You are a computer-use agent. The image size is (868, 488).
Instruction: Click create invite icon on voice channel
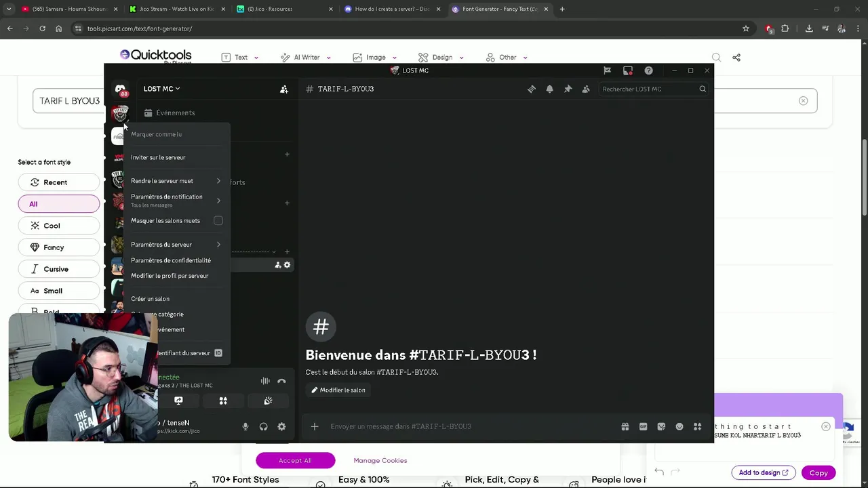click(277, 265)
